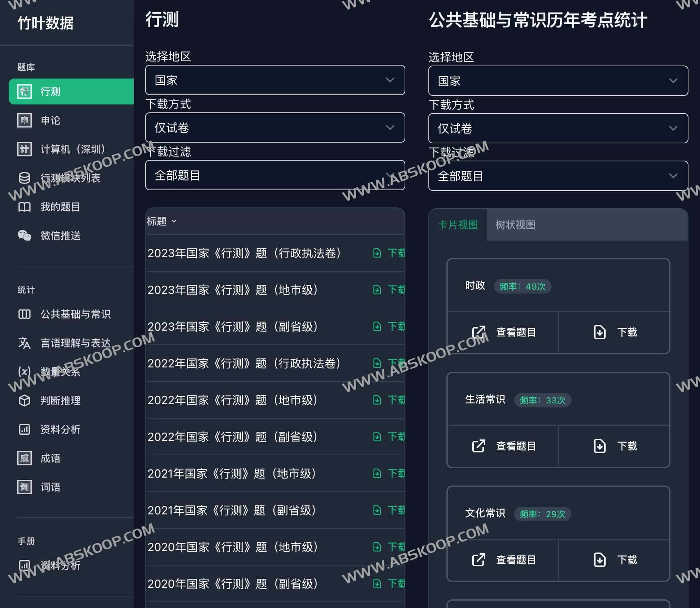Click the 行测模块列表 sidebar icon

tap(24, 178)
